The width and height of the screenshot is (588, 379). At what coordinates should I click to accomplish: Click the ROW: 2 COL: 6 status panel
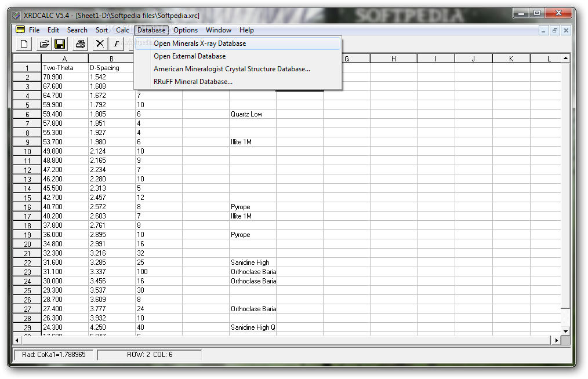click(x=150, y=355)
